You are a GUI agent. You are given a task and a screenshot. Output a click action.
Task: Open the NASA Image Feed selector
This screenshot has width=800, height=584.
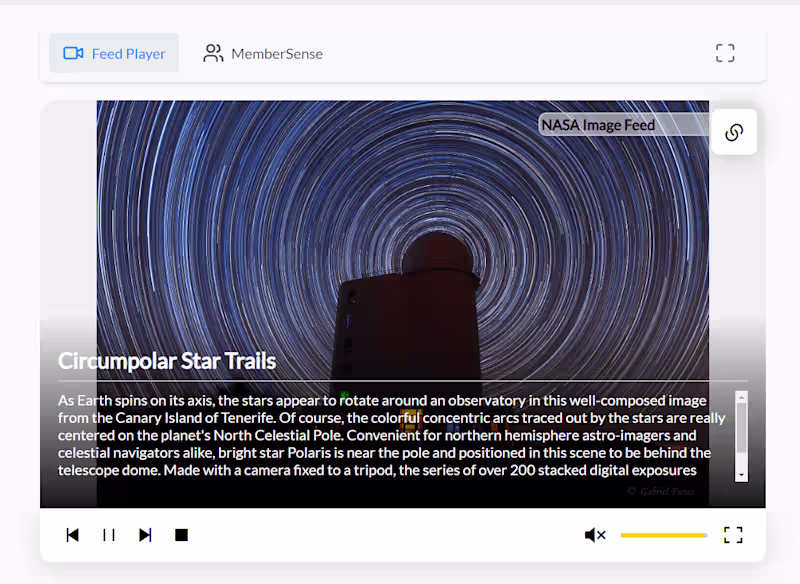(623, 125)
